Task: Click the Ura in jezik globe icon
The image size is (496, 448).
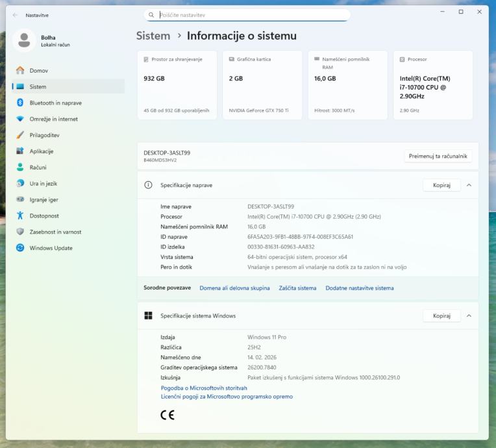Action: tap(20, 183)
